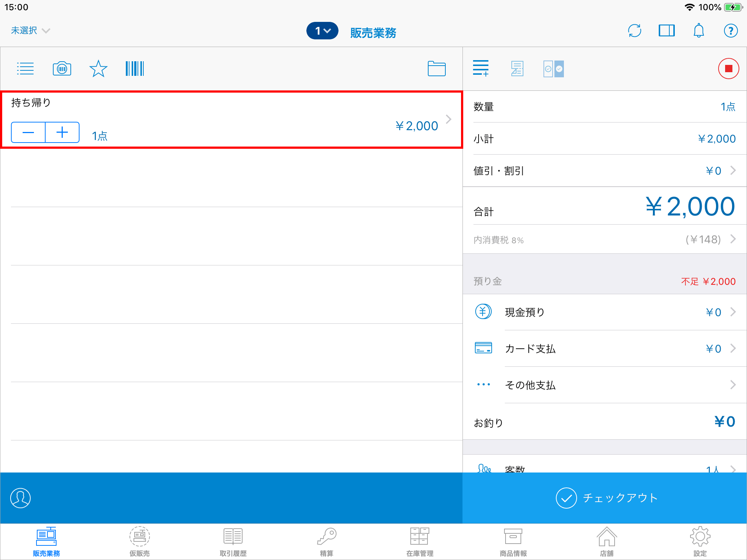Open 値引・割引 discount row
Screen dimensions: 747x560
604,171
